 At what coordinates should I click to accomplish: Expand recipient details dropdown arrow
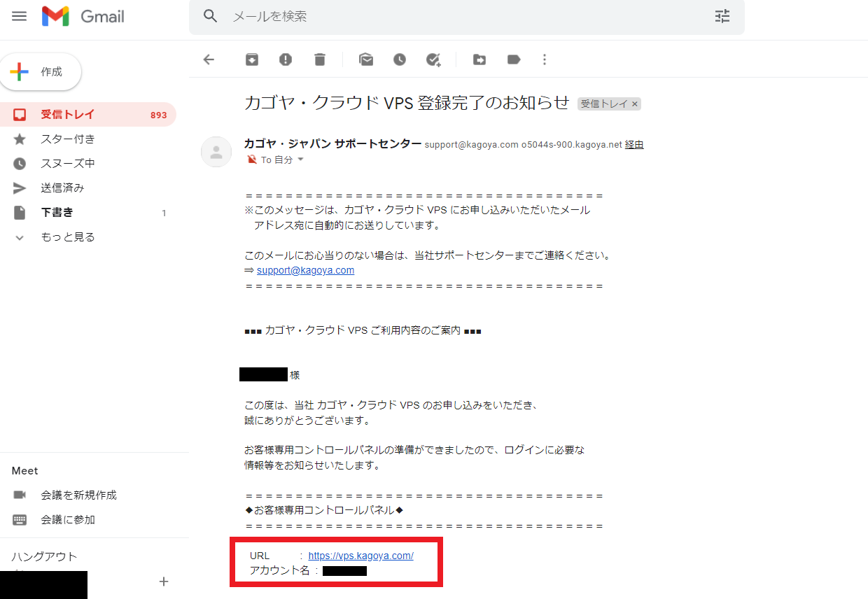point(301,160)
